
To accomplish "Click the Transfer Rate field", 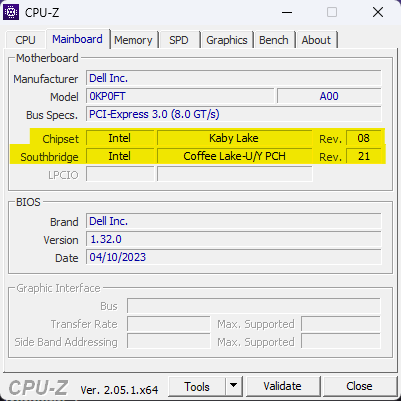I will (x=169, y=324).
